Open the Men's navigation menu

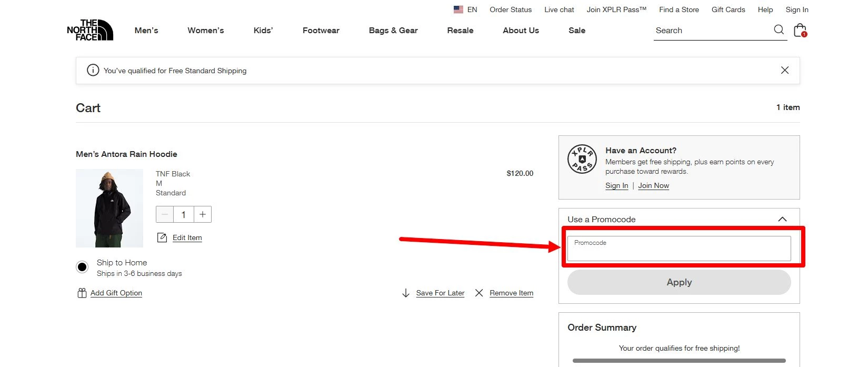tap(146, 31)
